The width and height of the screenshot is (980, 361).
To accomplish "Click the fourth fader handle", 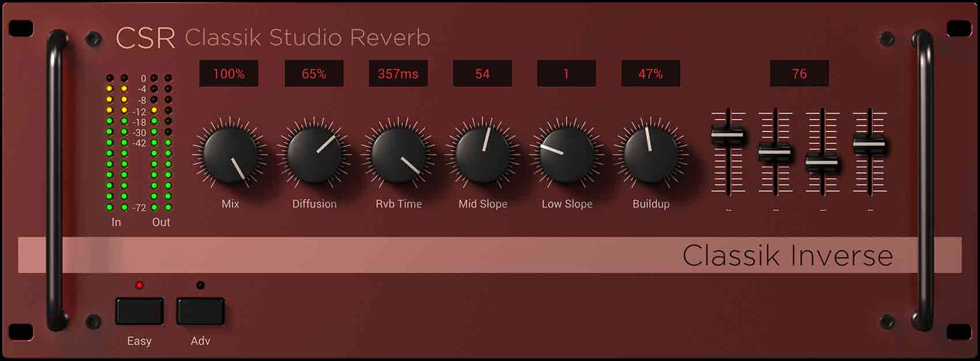I will [869, 144].
